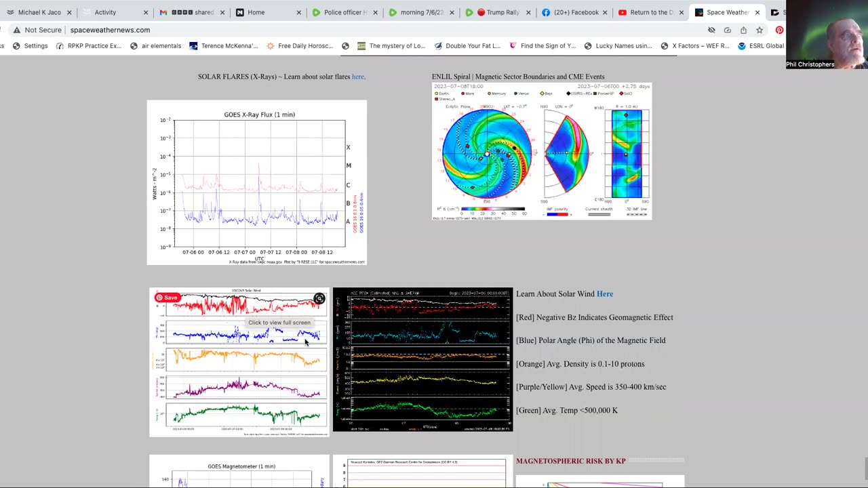Open the RPKP Practice Ex... bookmark
The width and height of the screenshot is (868, 488).
(x=89, y=46)
